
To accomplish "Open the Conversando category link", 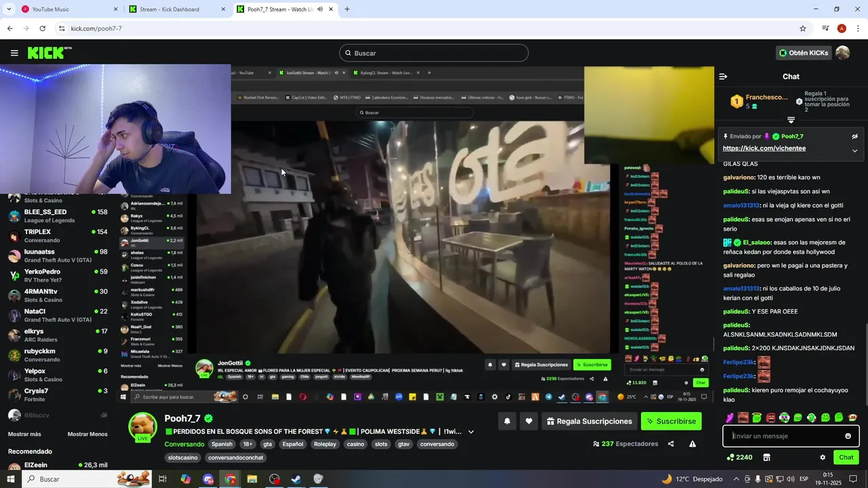I will tap(184, 445).
